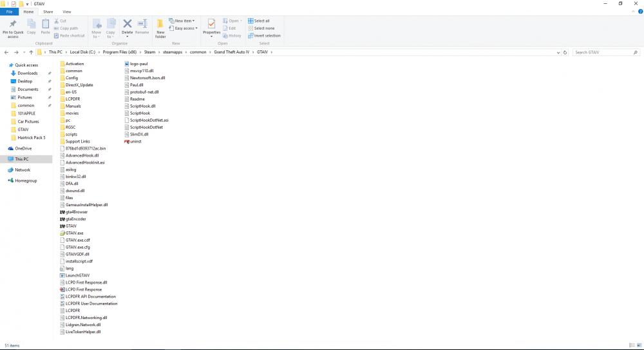Viewport: 644px width, 350px height.
Task: Select Documents in navigation pane
Action: point(28,89)
